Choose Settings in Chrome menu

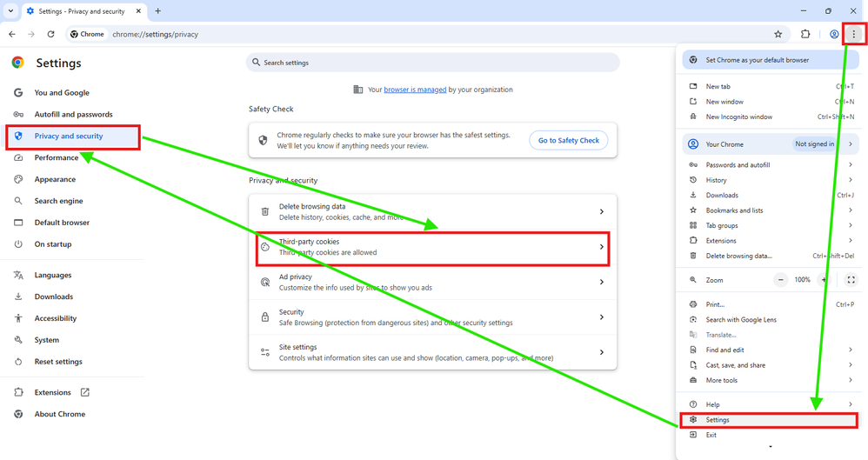click(771, 420)
